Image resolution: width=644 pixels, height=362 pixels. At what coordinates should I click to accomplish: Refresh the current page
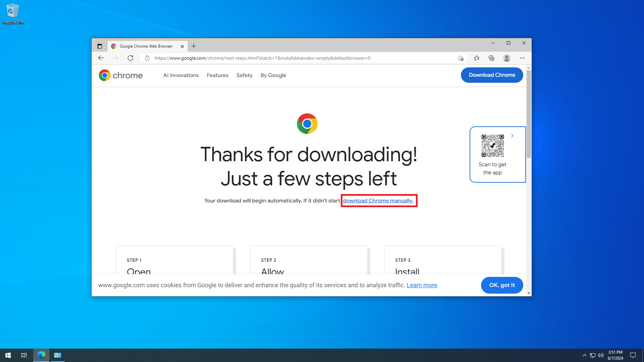pos(130,58)
